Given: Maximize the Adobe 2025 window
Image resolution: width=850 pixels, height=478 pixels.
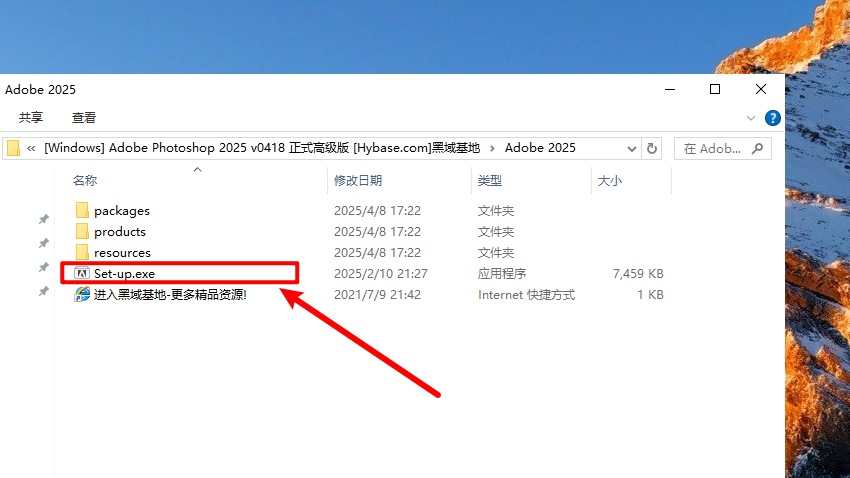Looking at the screenshot, I should pos(715,89).
